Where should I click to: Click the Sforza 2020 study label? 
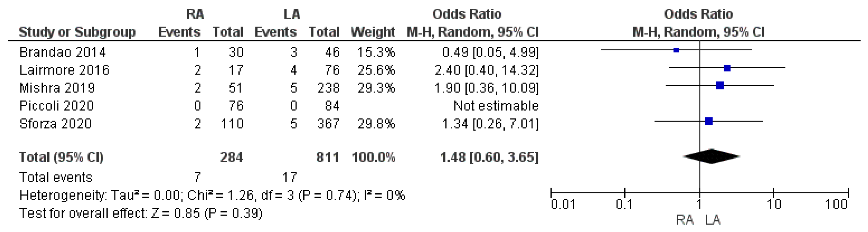[55, 124]
